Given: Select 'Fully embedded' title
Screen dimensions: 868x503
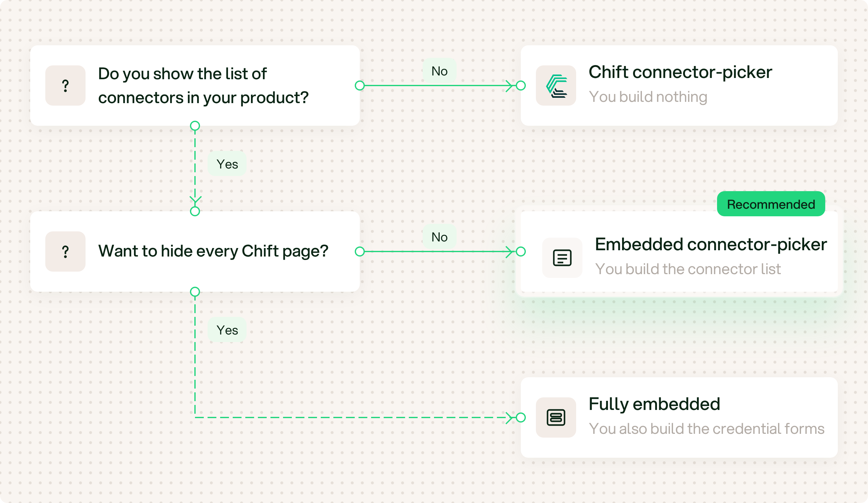Looking at the screenshot, I should point(654,404).
